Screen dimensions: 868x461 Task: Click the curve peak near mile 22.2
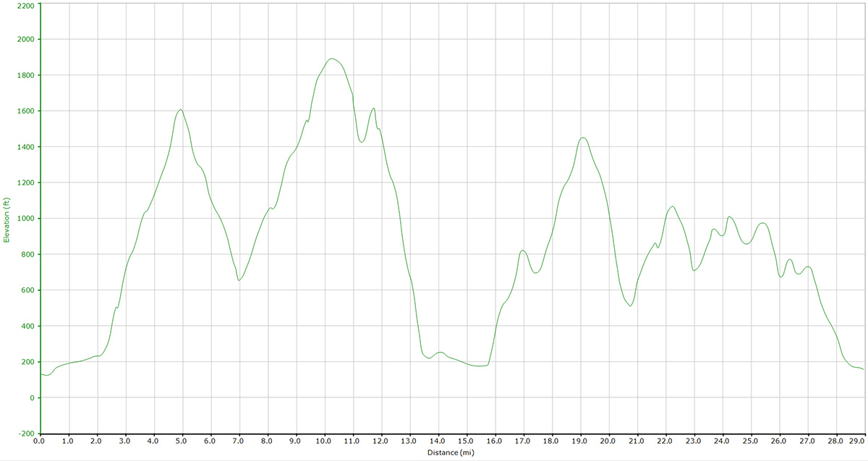[673, 206]
